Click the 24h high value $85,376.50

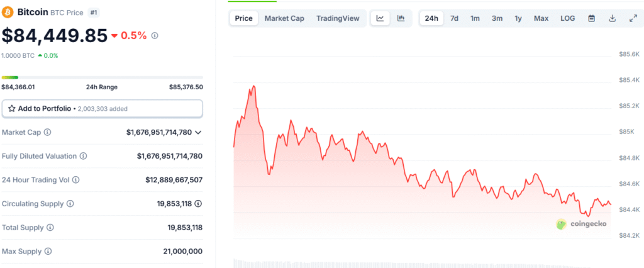[186, 87]
